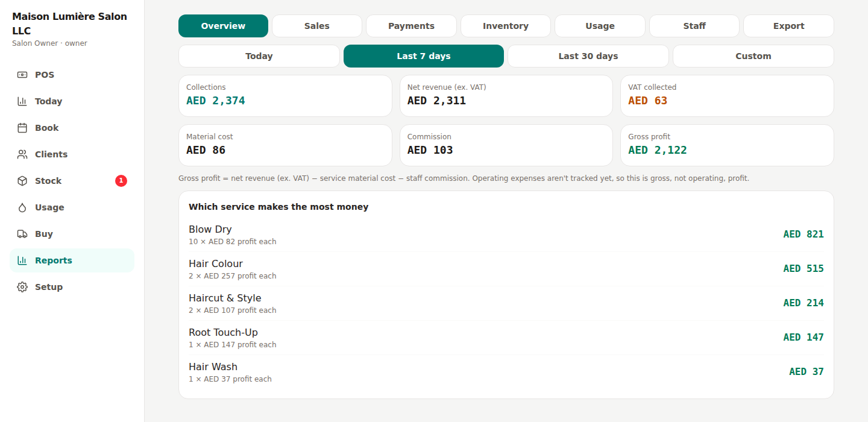Image resolution: width=868 pixels, height=422 pixels.
Task: Click the Usage droplet icon
Action: click(22, 207)
